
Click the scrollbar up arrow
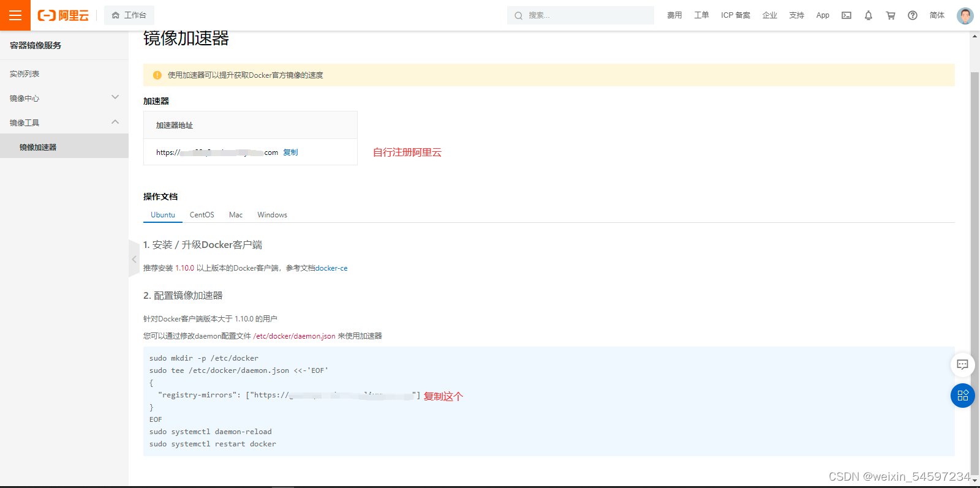click(974, 36)
